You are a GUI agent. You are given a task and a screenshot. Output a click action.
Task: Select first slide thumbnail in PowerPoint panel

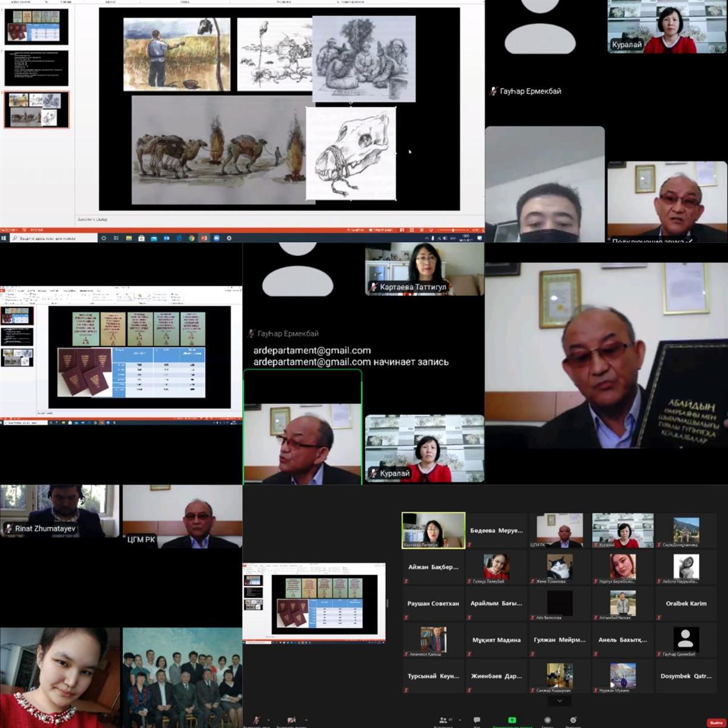[36, 26]
